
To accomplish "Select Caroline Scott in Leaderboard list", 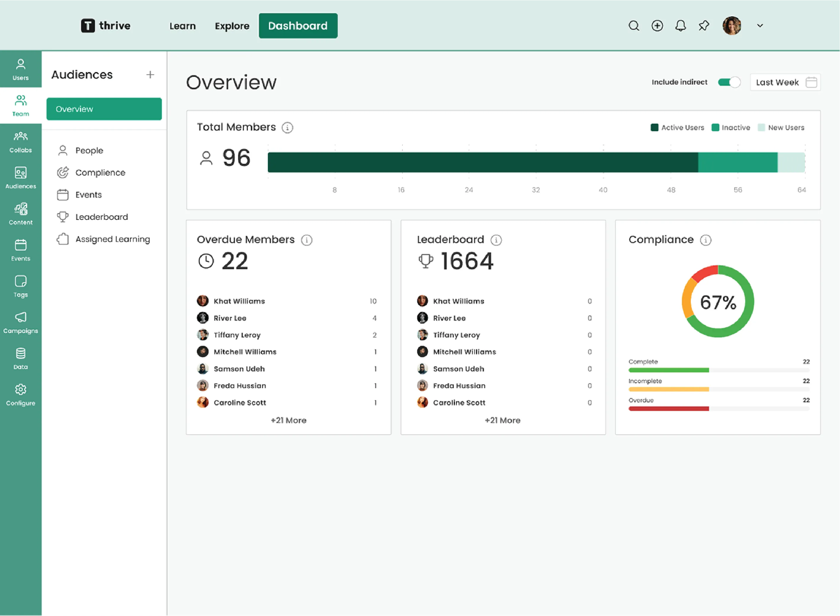I will (504, 403).
